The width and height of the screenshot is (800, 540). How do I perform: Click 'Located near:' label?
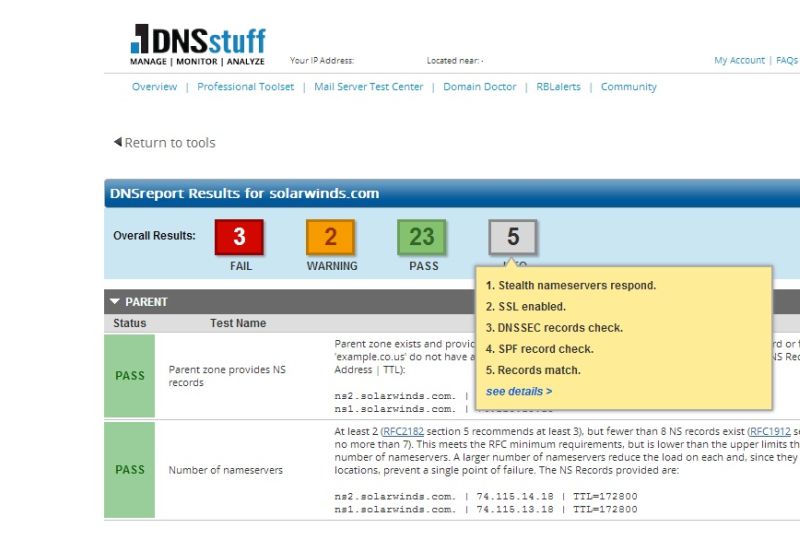click(454, 60)
